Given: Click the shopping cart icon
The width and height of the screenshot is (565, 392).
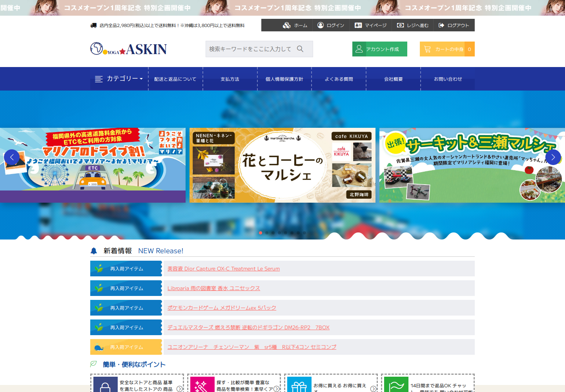Looking at the screenshot, I should 427,49.
